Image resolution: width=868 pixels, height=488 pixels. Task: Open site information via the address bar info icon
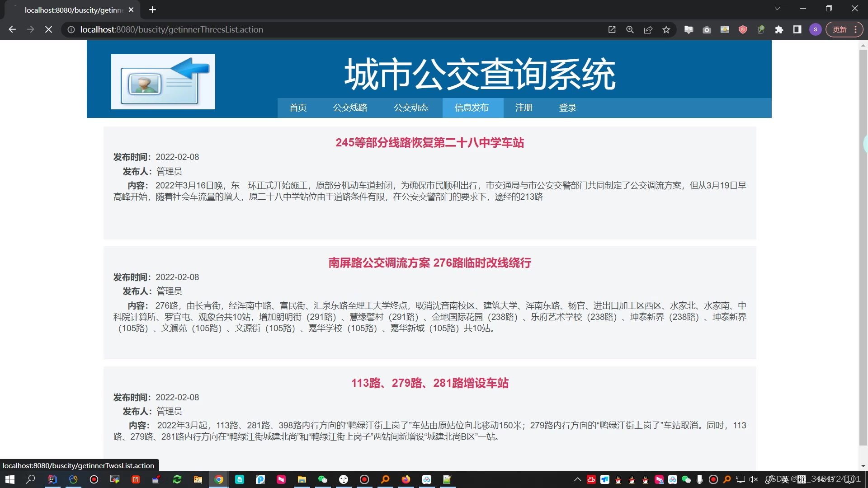pos(71,29)
